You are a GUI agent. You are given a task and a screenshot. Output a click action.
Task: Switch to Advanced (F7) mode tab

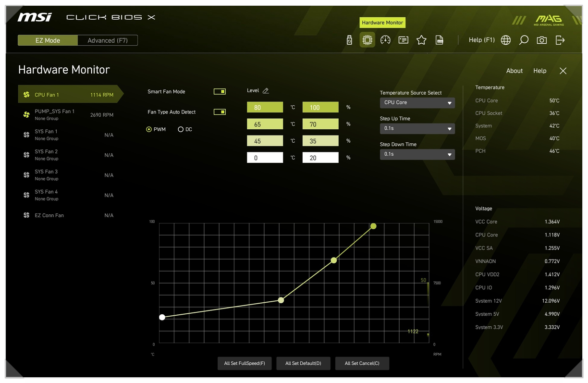coord(108,40)
